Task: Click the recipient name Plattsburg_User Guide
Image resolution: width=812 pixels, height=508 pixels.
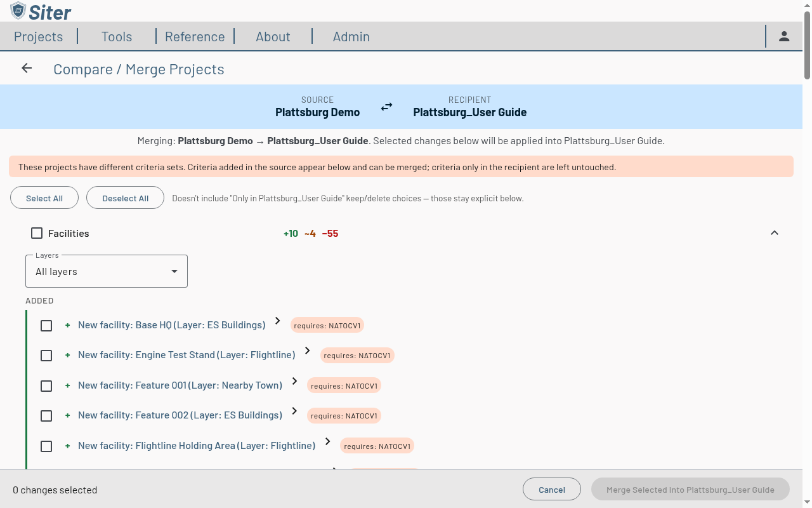Action: 470,112
